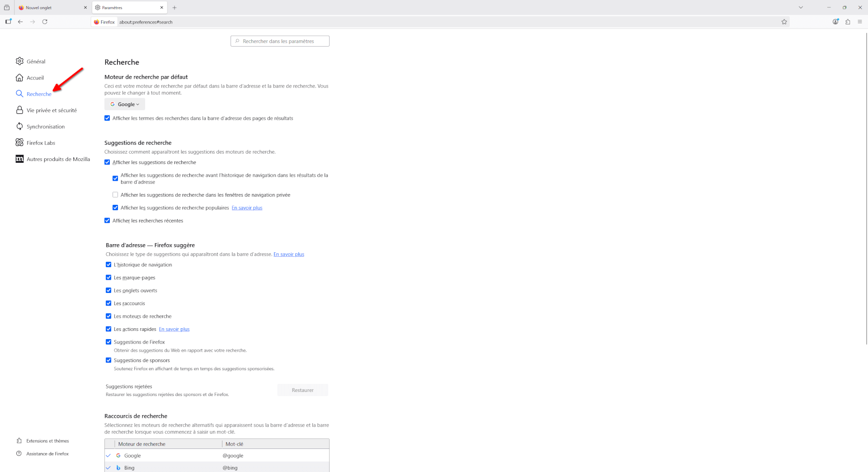868x472 pixels.
Task: Click the new tab plus icon
Action: coord(175,8)
